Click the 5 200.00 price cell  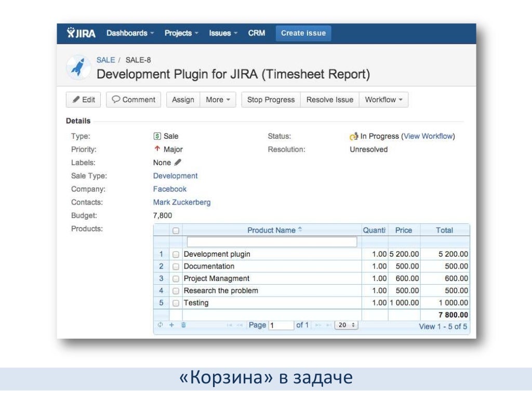point(404,254)
